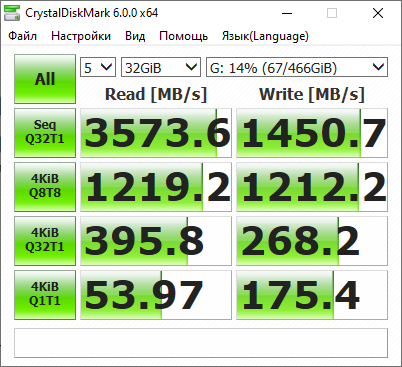Close the CrystalDiskMark window

(x=378, y=13)
